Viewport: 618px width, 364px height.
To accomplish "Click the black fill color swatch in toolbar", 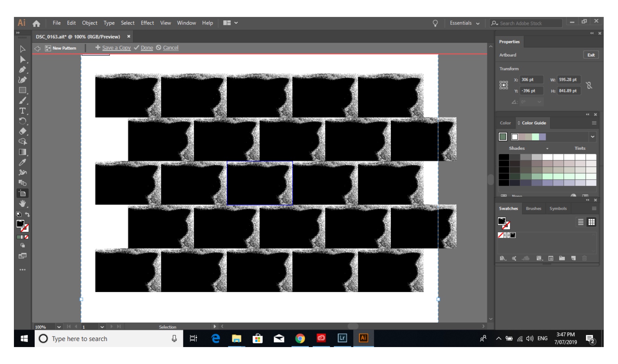I will click(20, 224).
